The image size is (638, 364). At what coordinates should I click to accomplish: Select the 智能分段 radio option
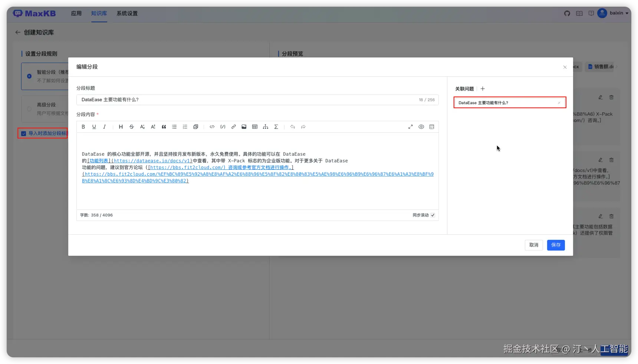coord(29,76)
